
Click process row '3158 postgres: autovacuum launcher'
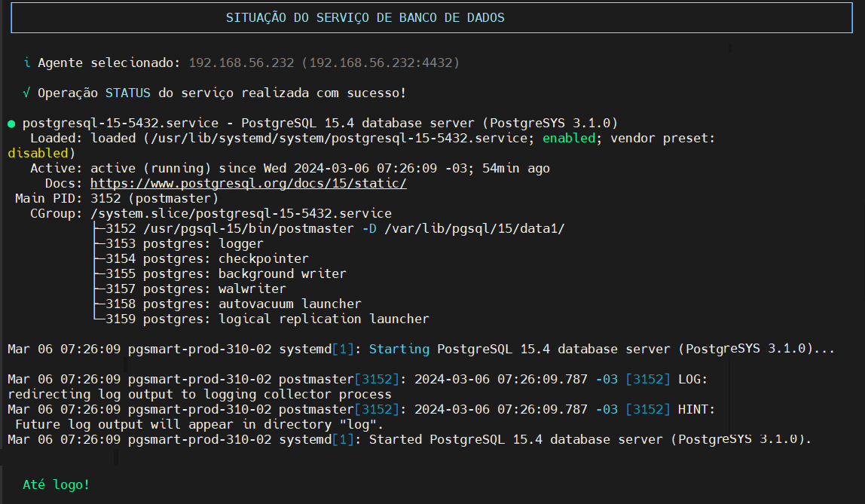(234, 304)
